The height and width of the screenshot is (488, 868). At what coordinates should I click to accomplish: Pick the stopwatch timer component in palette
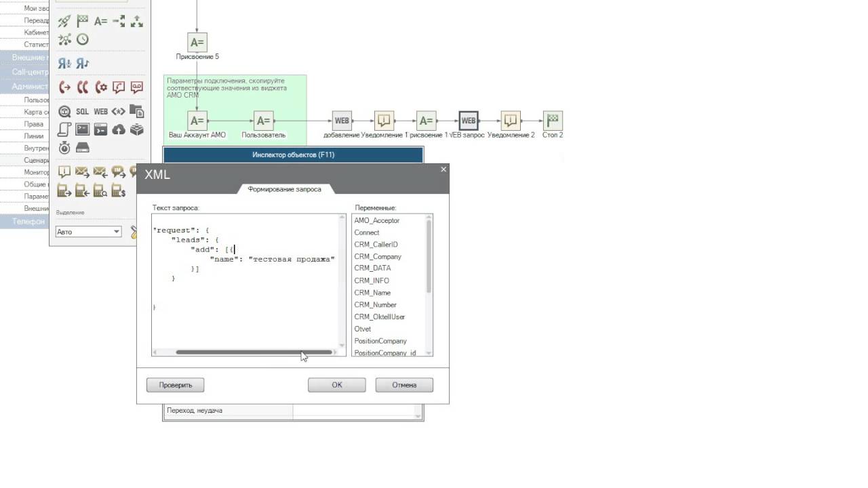click(x=64, y=147)
